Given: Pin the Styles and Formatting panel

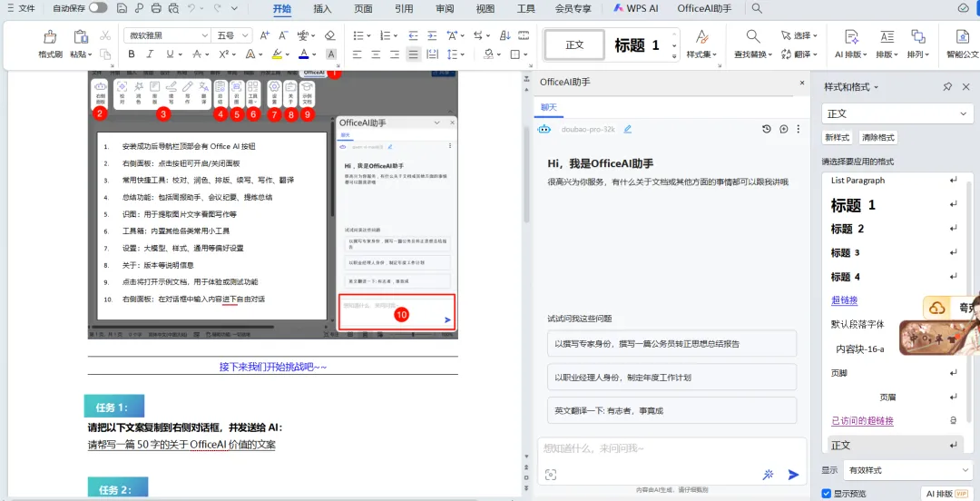Looking at the screenshot, I should pyautogui.click(x=947, y=87).
